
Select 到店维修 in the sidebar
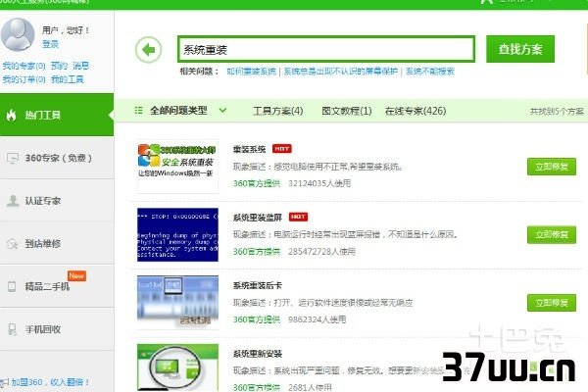[x=57, y=243]
